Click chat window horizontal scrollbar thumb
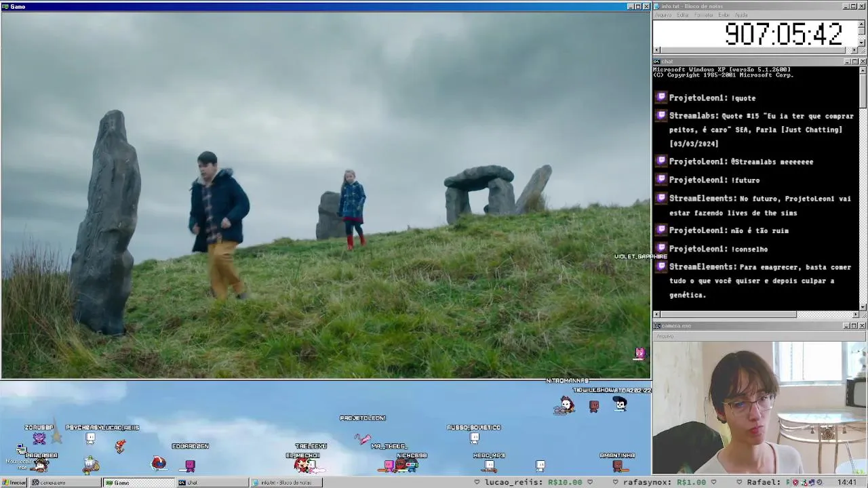Screen dimensions: 868x488 click(728, 314)
